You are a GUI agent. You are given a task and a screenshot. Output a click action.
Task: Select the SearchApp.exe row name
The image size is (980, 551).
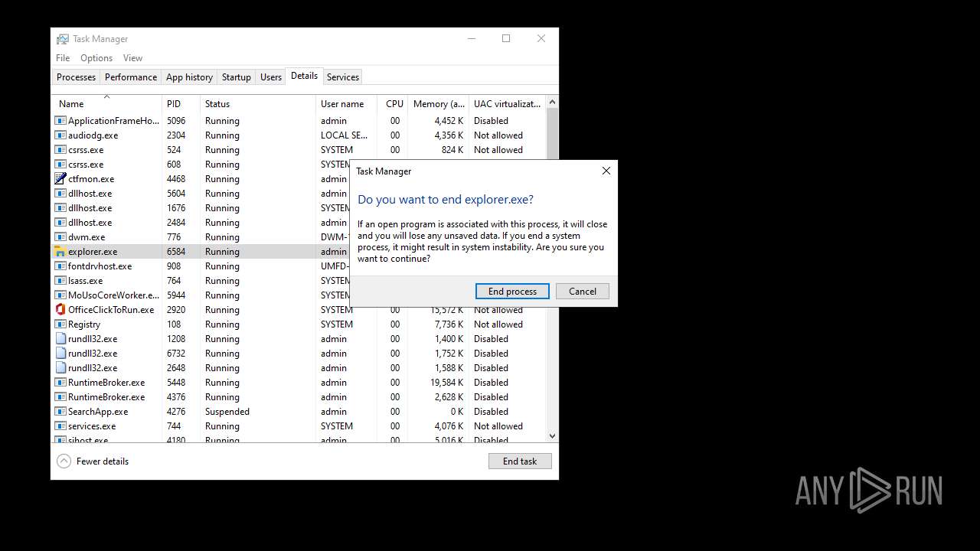click(x=98, y=411)
